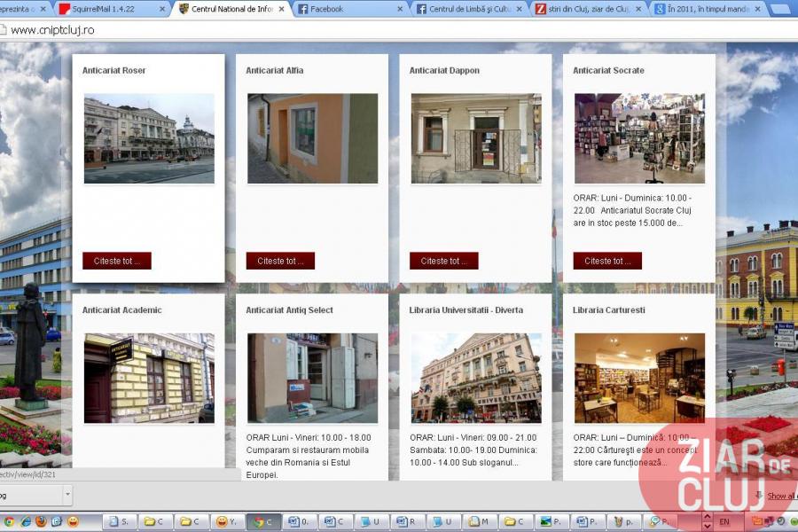Viewport: 798px width, 532px height.
Task: Open the Word taskbar button labeled 0.
Action: (299, 521)
